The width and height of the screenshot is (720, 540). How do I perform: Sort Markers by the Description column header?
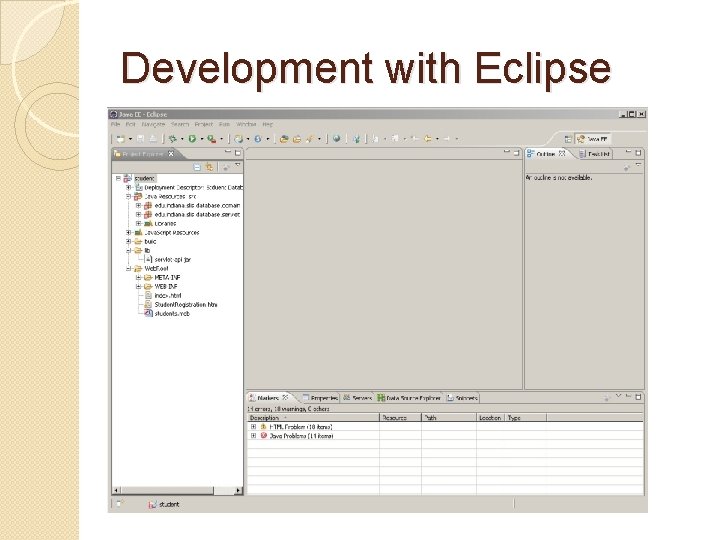pos(313,418)
